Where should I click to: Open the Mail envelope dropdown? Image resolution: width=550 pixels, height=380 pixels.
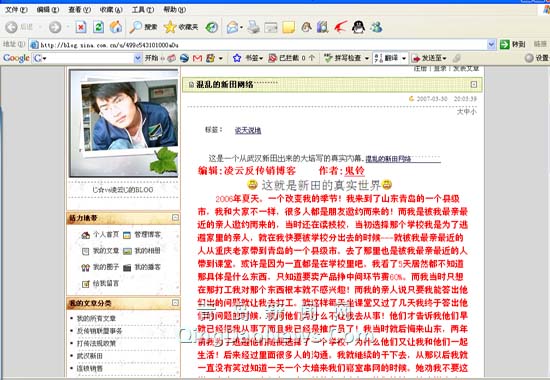(x=242, y=27)
